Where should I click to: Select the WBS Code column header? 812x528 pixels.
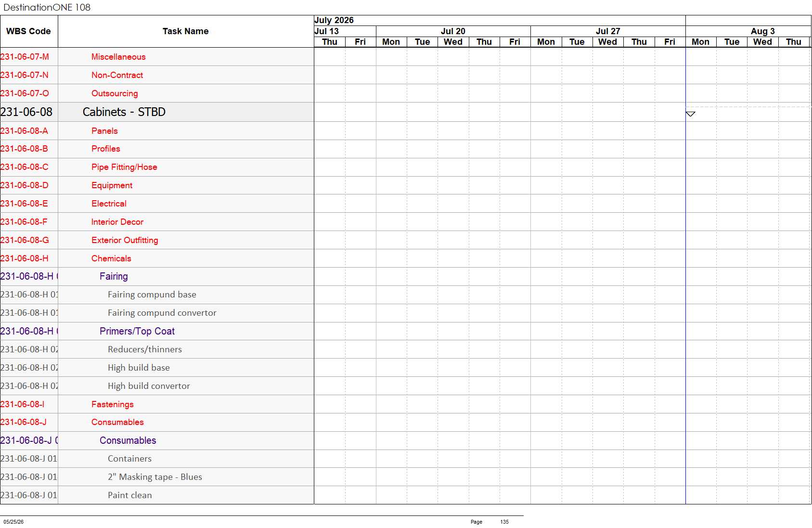click(x=28, y=31)
